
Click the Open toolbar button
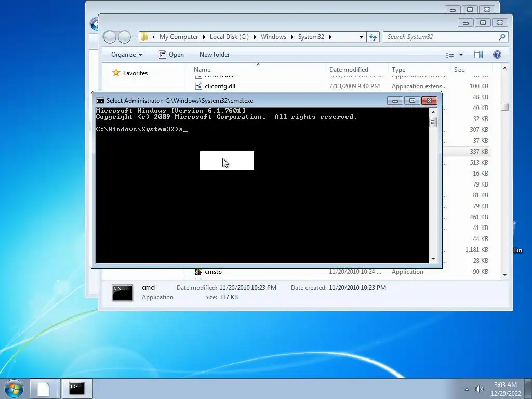point(171,55)
